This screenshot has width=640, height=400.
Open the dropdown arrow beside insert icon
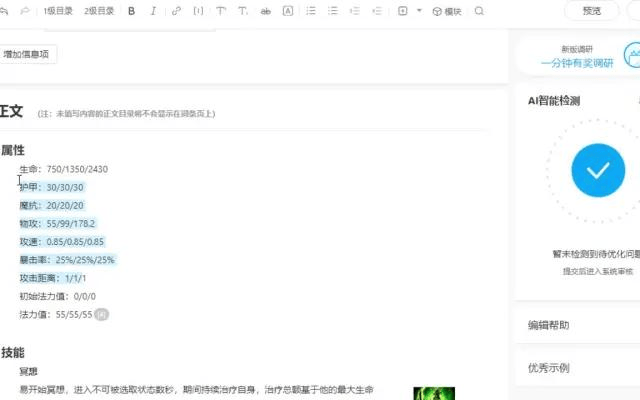click(419, 11)
